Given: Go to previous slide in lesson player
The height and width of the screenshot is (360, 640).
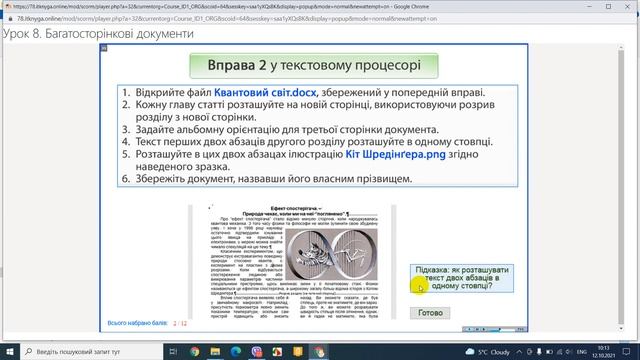Looking at the screenshot, I should (469, 329).
